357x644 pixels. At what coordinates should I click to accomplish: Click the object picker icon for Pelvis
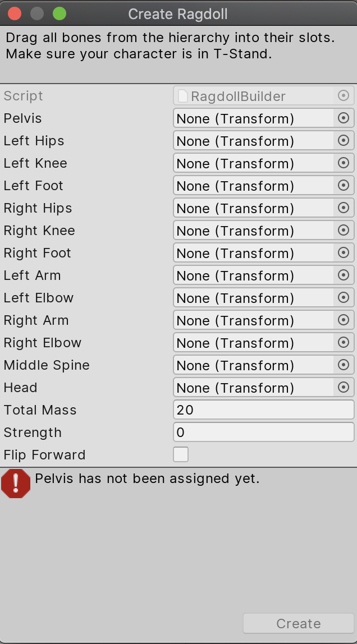click(344, 118)
